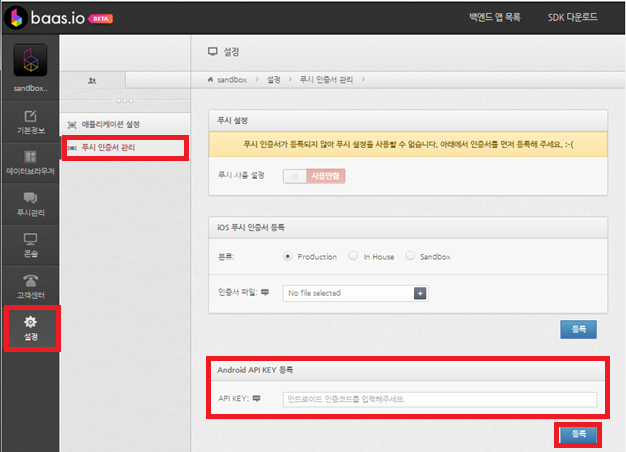Image resolution: width=626 pixels, height=452 pixels.
Task: Click the Android API KEY 등록 heading
Action: click(255, 370)
